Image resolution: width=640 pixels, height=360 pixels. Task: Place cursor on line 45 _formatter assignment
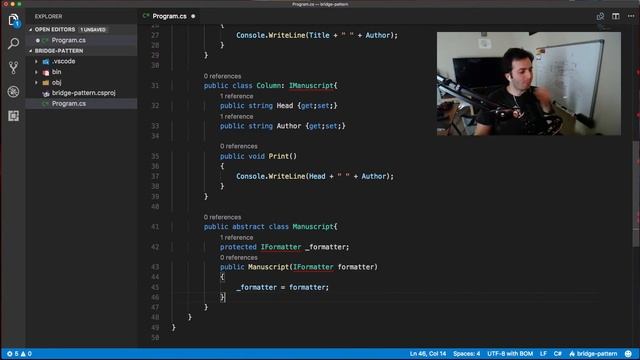coord(282,287)
